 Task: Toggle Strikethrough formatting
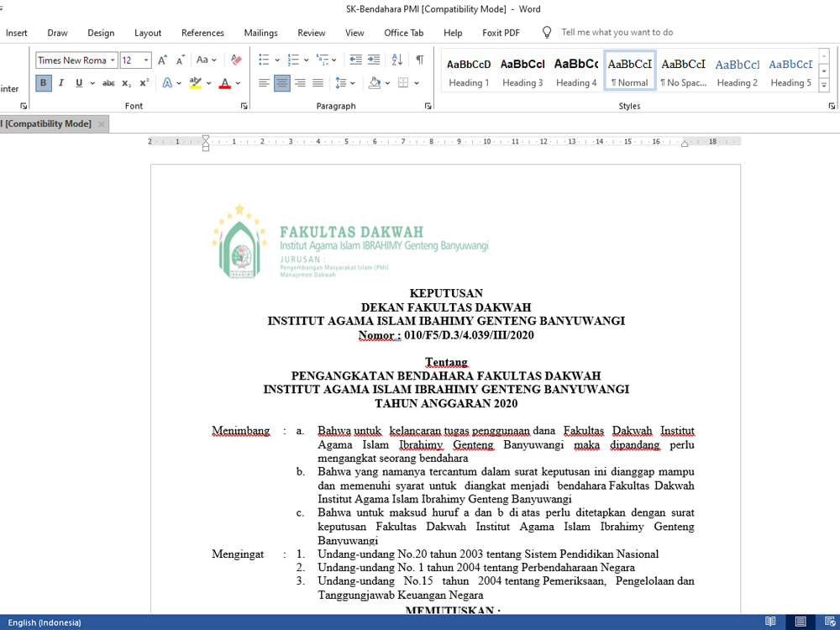(x=108, y=83)
